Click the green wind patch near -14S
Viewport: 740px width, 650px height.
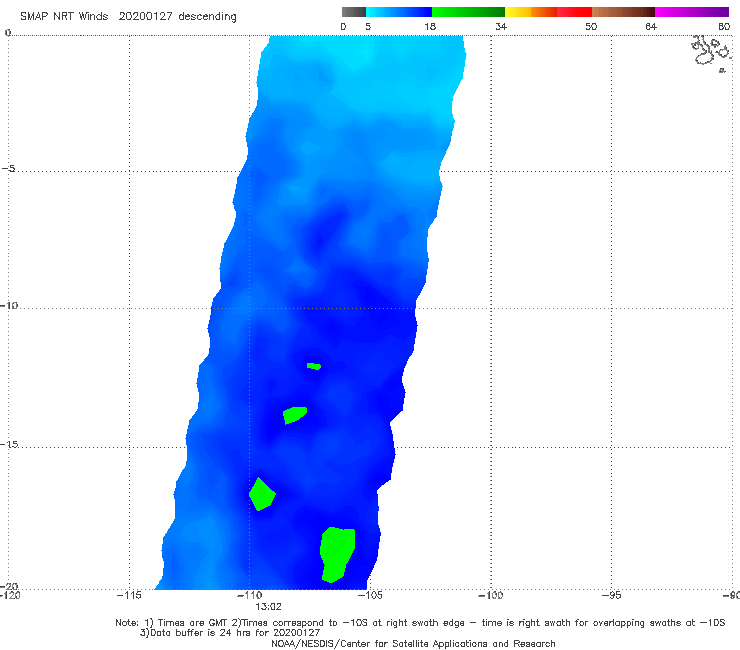click(x=294, y=415)
